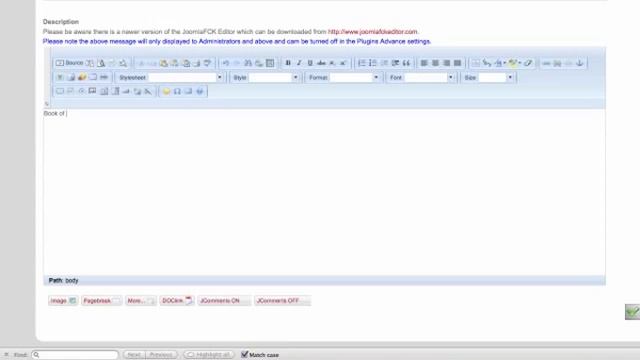Center align the text
640x360 pixels.
[x=435, y=63]
